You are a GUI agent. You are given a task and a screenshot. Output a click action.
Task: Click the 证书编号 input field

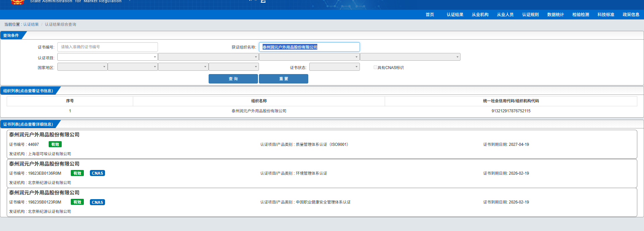(108, 47)
